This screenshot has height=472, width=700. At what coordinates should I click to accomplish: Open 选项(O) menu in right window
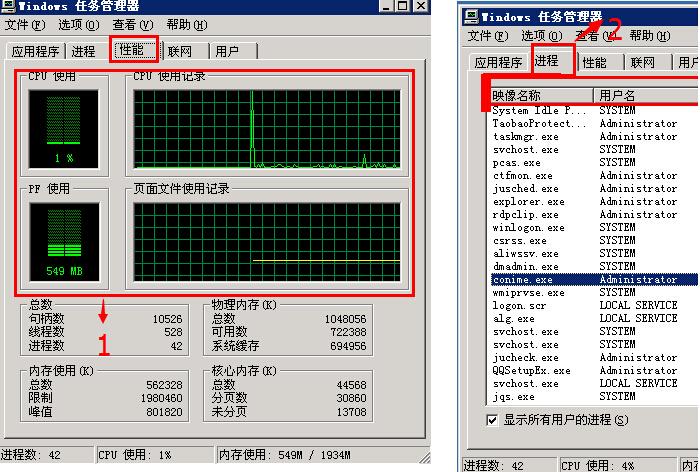click(x=542, y=35)
